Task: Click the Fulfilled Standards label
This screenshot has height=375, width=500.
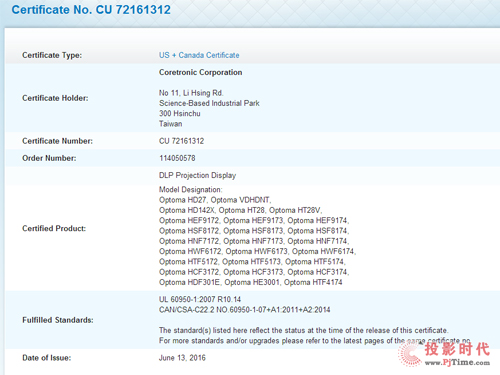Action: pyautogui.click(x=58, y=320)
